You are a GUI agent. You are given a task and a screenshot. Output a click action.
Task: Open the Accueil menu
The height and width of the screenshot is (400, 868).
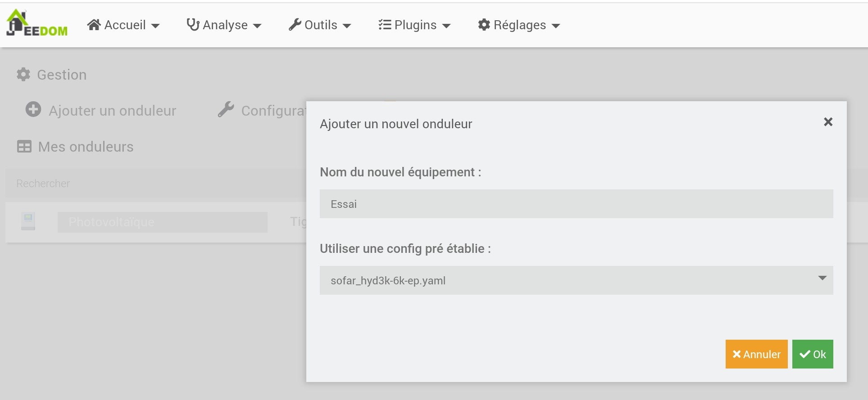point(123,25)
